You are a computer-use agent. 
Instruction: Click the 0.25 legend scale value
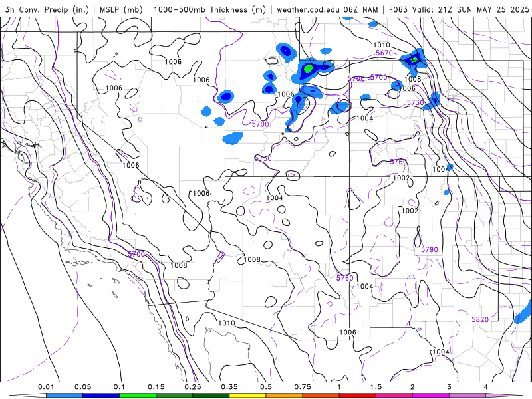(193, 387)
